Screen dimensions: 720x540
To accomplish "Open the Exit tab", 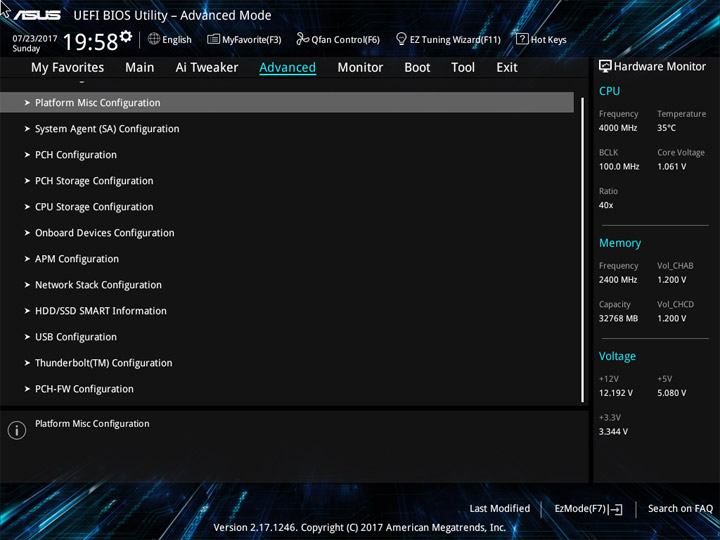I will click(x=507, y=68).
